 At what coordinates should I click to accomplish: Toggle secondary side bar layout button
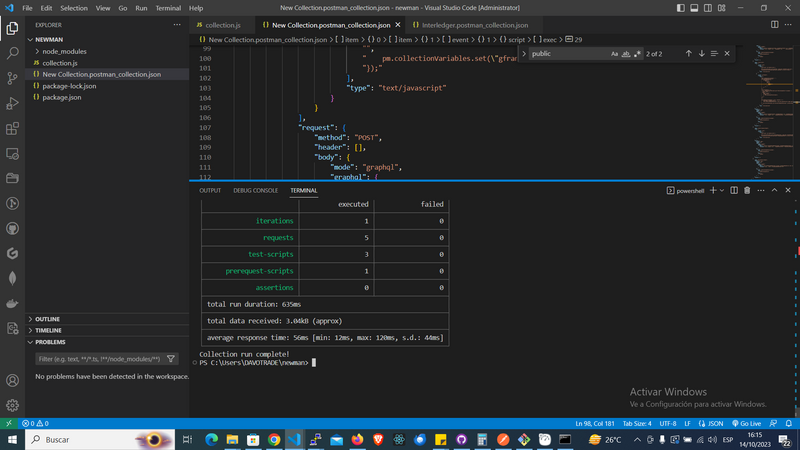click(x=708, y=8)
